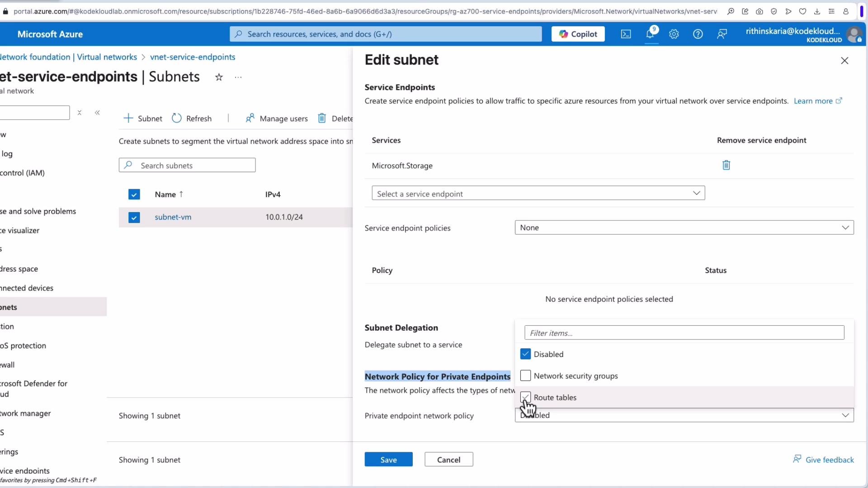The width and height of the screenshot is (868, 488).
Task: Open the more options ellipsis
Action: 238,77
